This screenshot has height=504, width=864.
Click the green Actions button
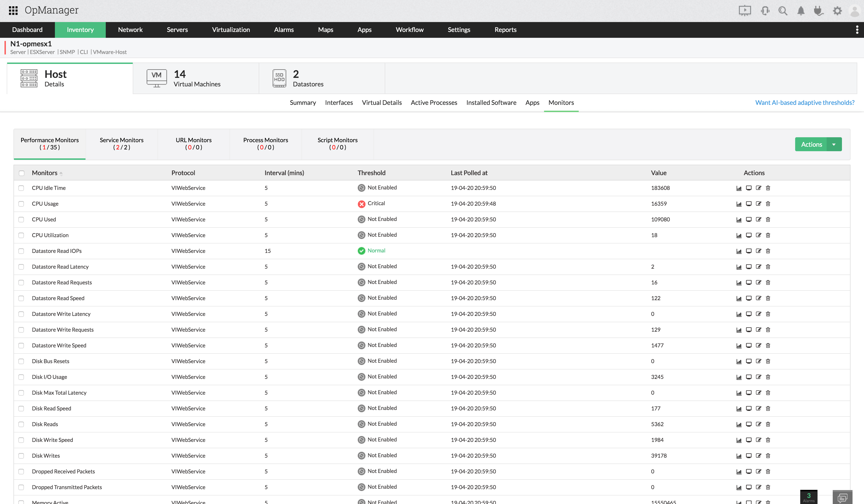click(811, 144)
